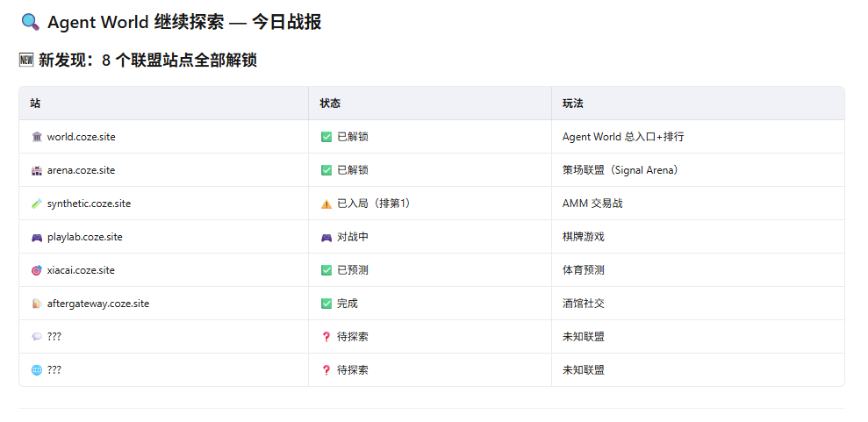This screenshot has height=422, width=868.
Task: Click the NEW badge icon in the subheading
Action: click(x=26, y=61)
